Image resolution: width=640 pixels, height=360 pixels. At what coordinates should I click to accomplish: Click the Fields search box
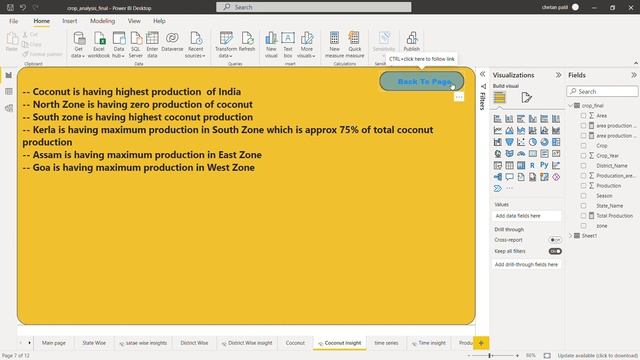pyautogui.click(x=602, y=91)
